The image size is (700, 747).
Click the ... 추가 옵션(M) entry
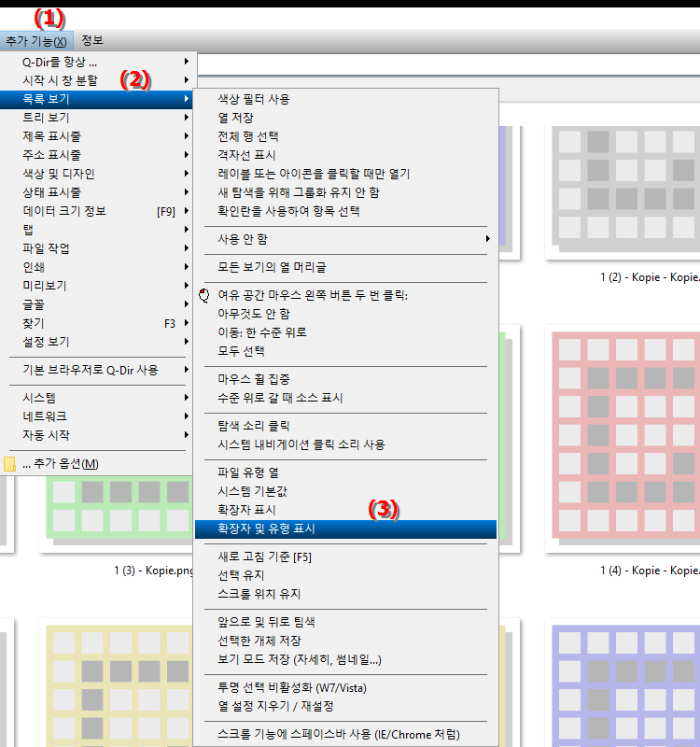pos(97,463)
